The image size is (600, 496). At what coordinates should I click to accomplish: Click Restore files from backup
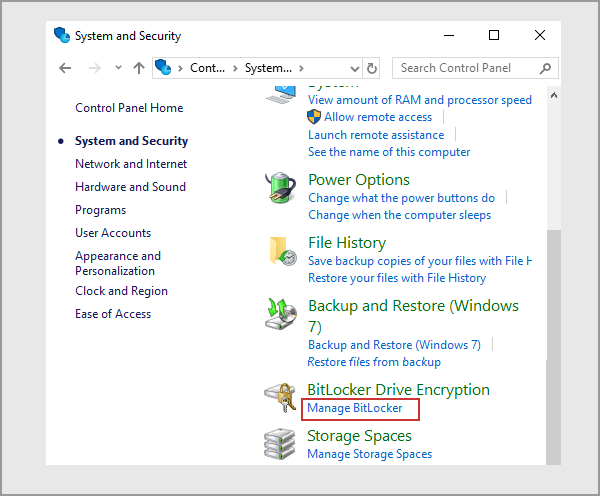pos(374,362)
